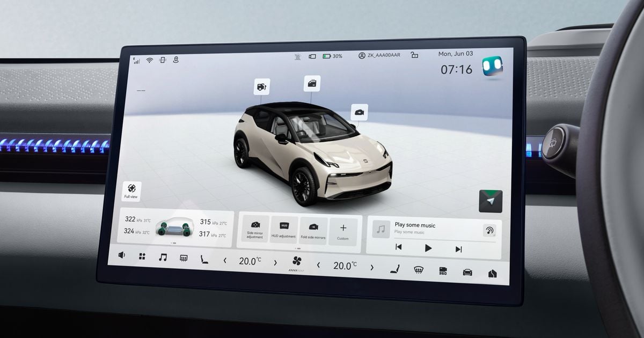Tap the page dots under tire card
Image resolution: width=644 pixels, height=338 pixels.
click(174, 243)
